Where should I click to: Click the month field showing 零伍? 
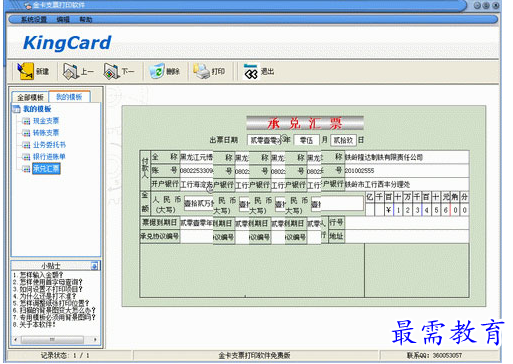coord(306,140)
